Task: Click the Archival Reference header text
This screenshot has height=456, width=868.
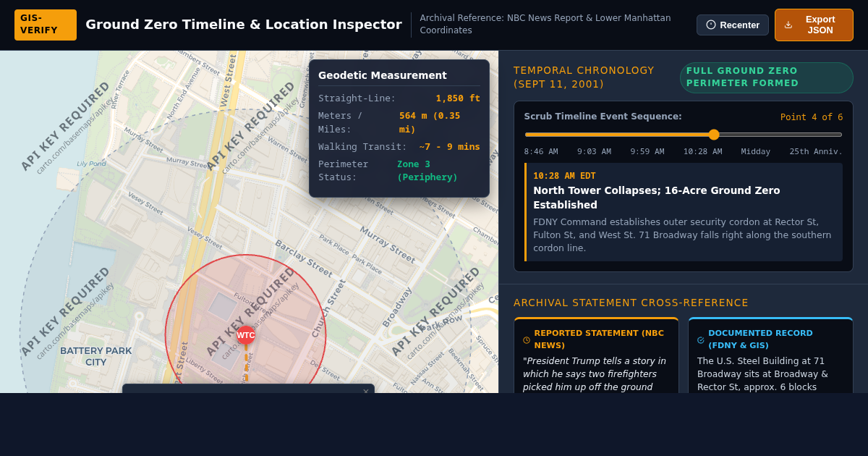Action: (545, 25)
